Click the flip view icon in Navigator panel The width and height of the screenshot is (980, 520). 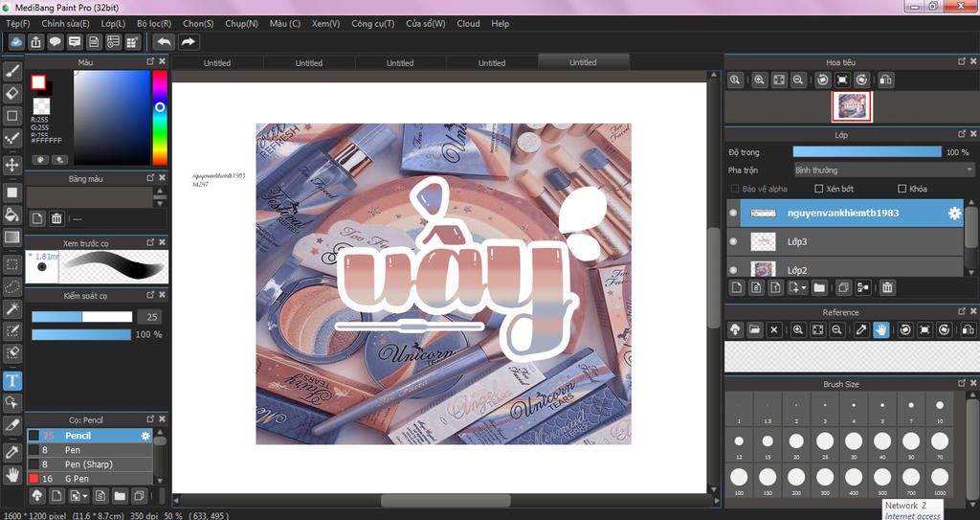pyautogui.click(x=885, y=80)
